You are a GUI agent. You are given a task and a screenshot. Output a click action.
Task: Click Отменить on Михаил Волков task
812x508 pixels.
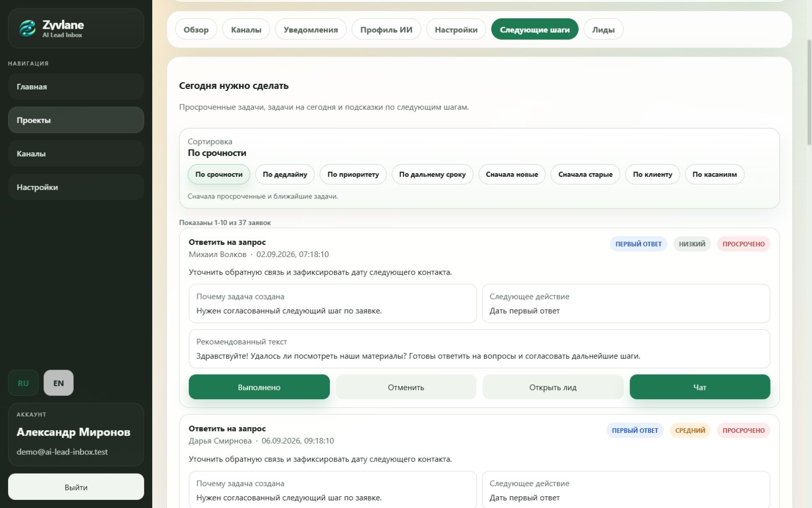tap(405, 387)
